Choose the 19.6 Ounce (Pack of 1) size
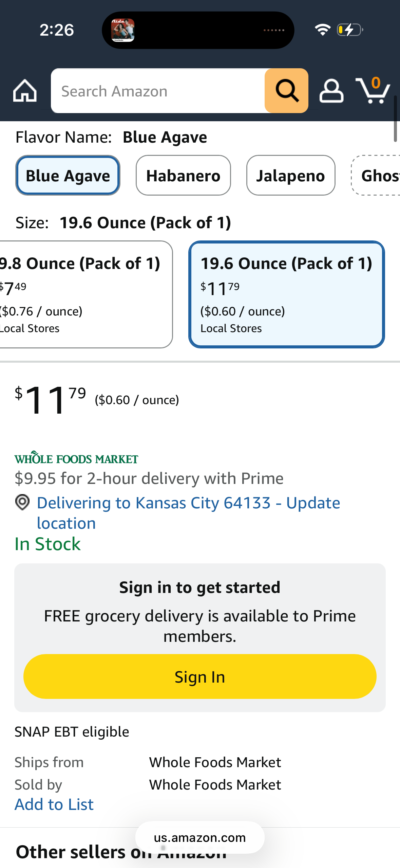This screenshot has width=400, height=868. tap(287, 294)
